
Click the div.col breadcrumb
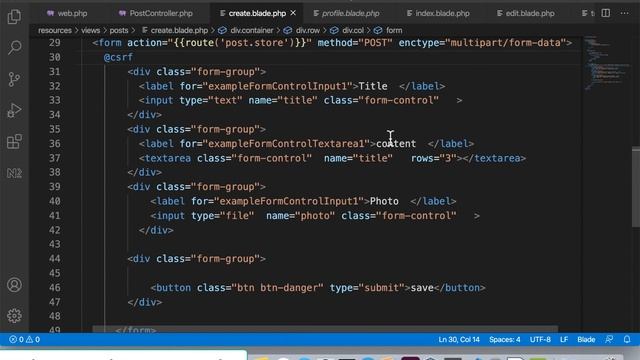[x=347, y=30]
